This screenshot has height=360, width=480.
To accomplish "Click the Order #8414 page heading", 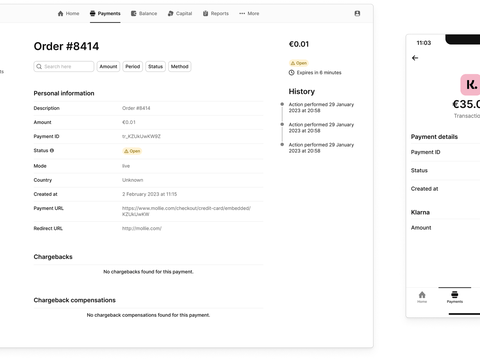I will point(66,46).
